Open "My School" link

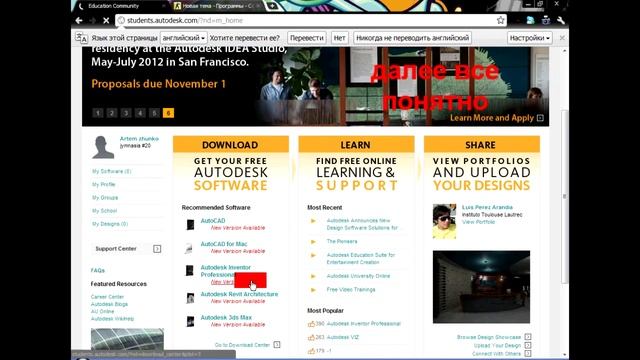click(x=104, y=211)
